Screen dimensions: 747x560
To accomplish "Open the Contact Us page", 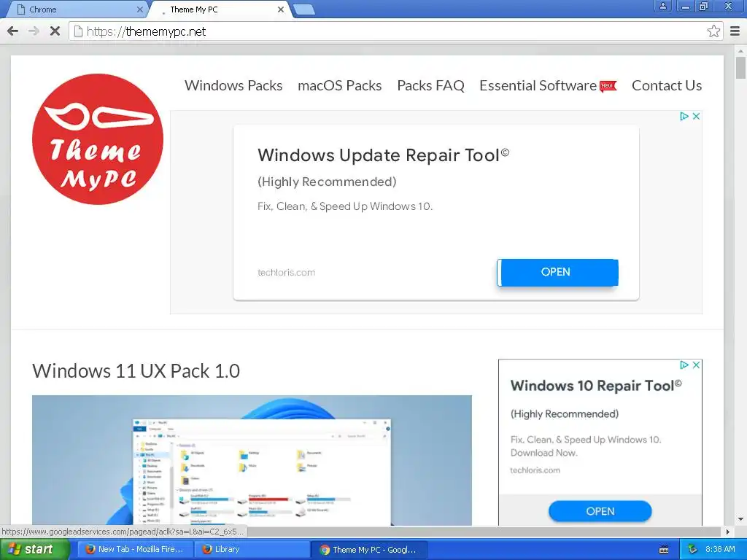I will pos(667,86).
